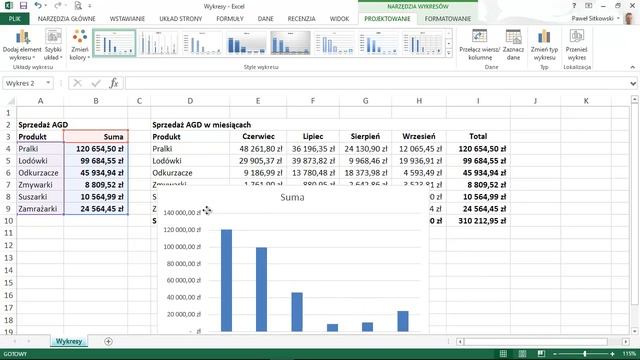This screenshot has width=640, height=360.
Task: Open Paweł Sitkowski account dropdown
Action: (596, 19)
